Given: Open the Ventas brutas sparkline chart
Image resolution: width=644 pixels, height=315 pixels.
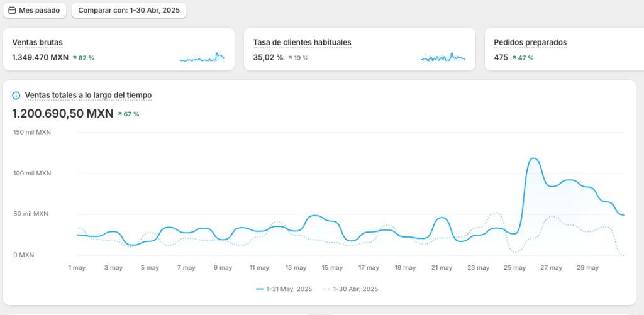Looking at the screenshot, I should 202,57.
